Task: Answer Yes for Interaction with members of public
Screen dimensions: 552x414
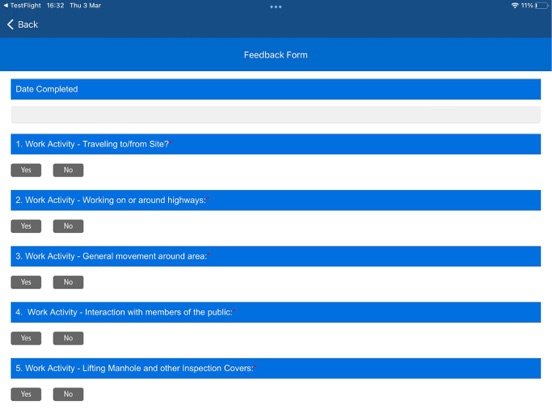Action: point(26,338)
